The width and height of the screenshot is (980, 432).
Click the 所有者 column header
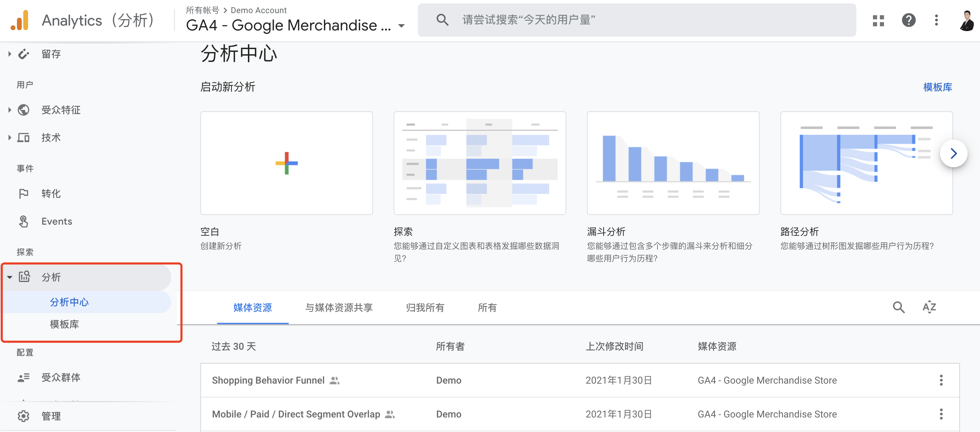(450, 346)
